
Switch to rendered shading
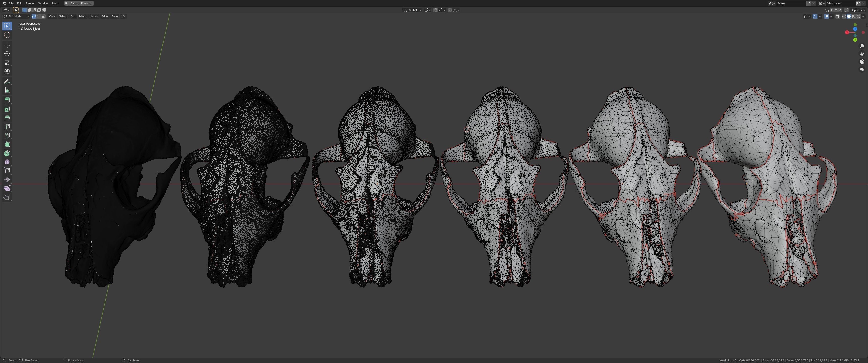click(858, 16)
